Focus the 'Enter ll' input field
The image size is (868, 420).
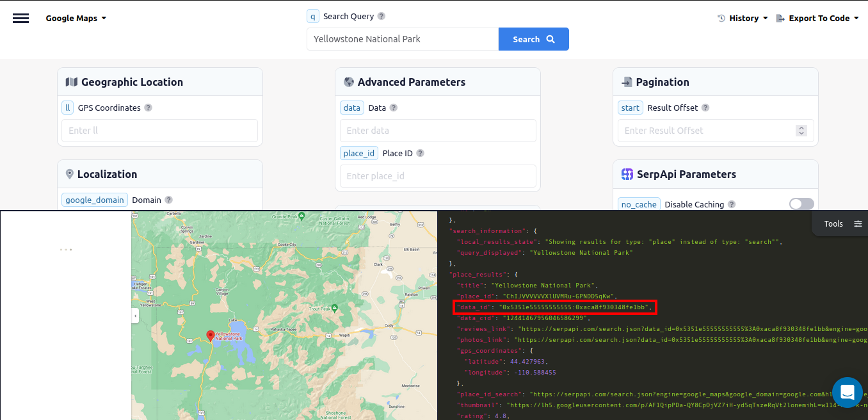pyautogui.click(x=159, y=131)
